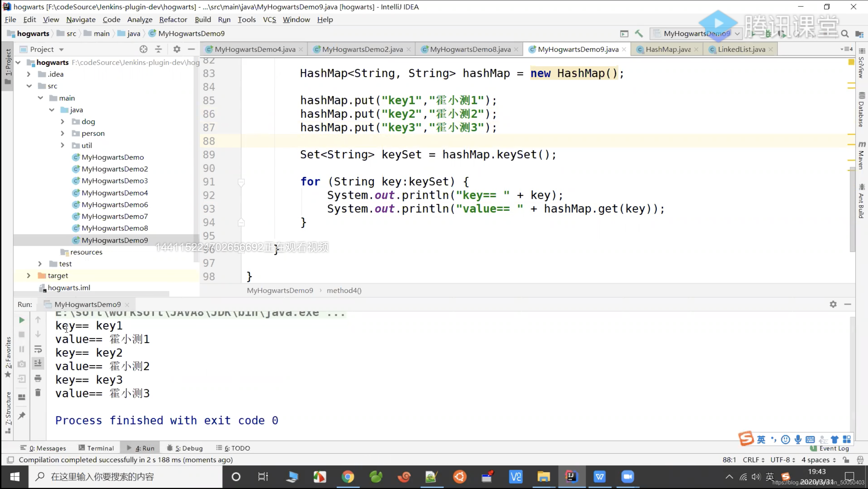Collapse all in Project panel
This screenshot has height=489, width=868.
(x=158, y=49)
